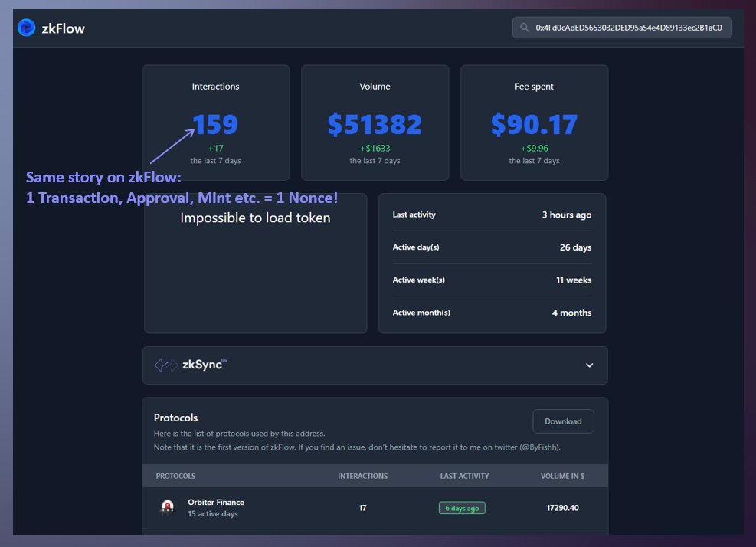Click the Fee spent card title
Image resolution: width=756 pixels, height=547 pixels.
(534, 87)
